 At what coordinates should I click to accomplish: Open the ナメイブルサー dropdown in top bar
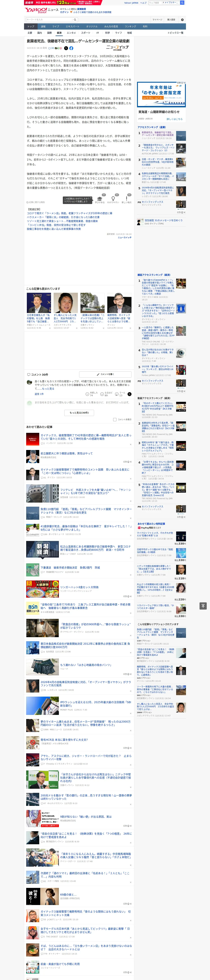click(170, 3)
